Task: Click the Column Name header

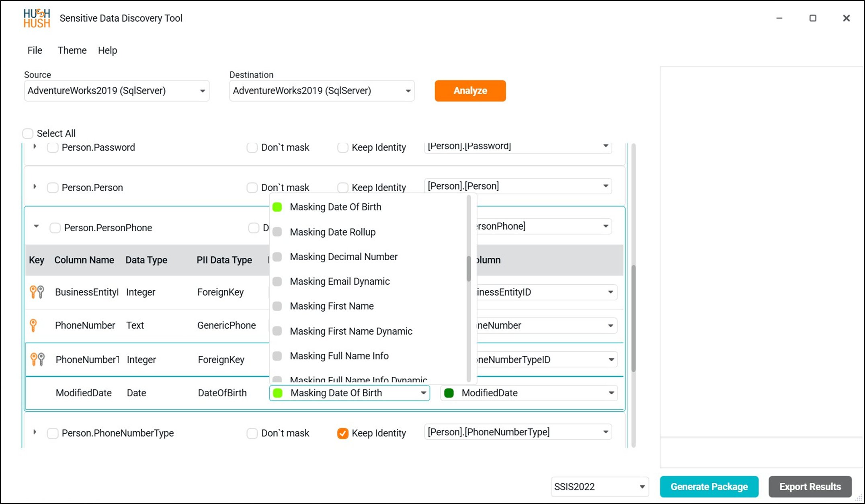Action: pyautogui.click(x=84, y=260)
